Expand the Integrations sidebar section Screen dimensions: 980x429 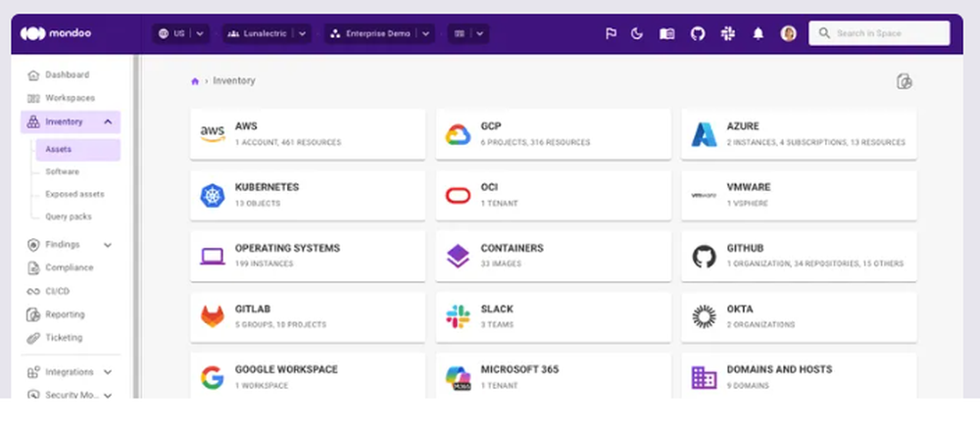tap(108, 371)
